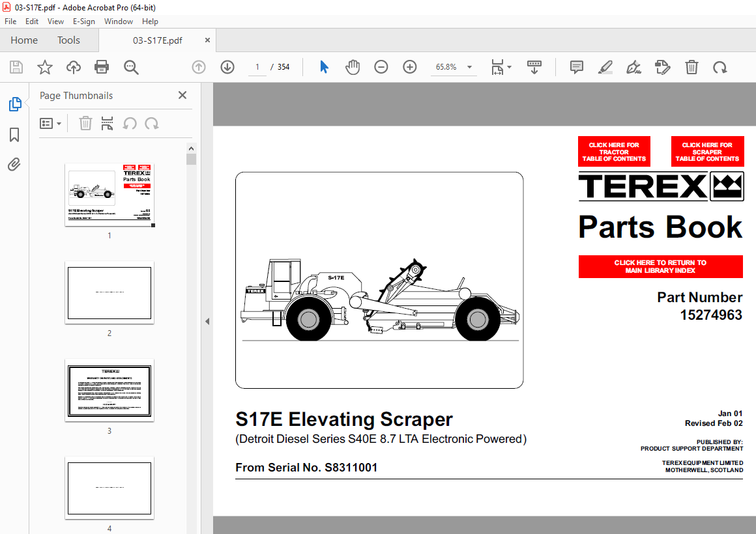Add document to starred favorites
The width and height of the screenshot is (756, 534).
tap(45, 67)
